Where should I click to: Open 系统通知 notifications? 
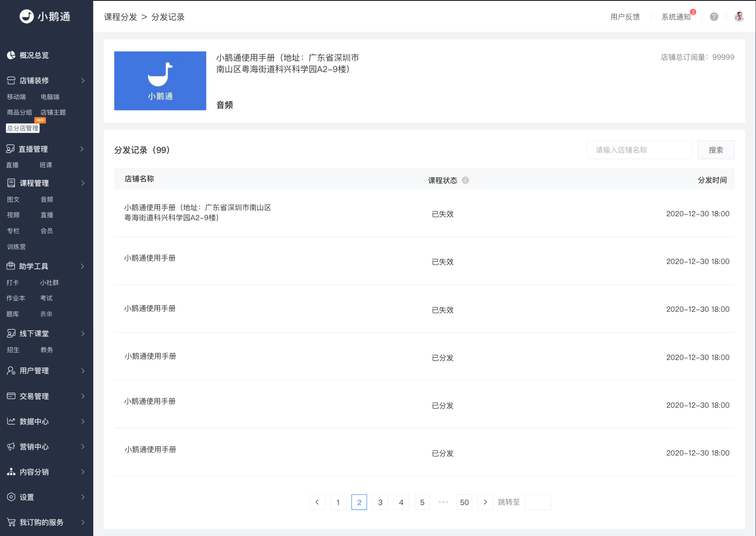676,17
